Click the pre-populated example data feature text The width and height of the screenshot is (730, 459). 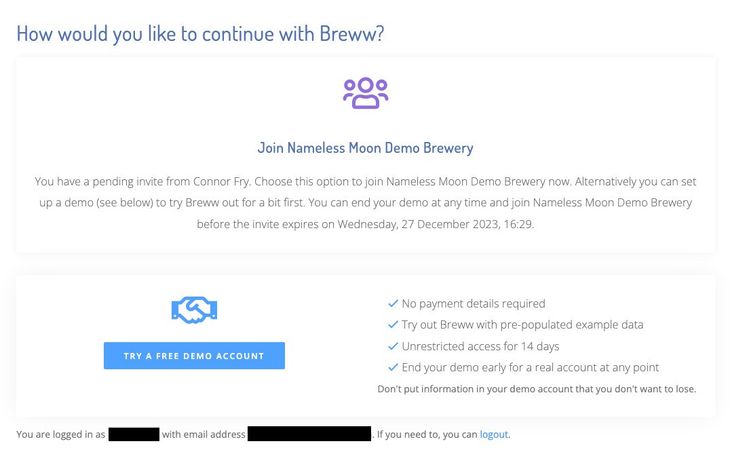[522, 325]
